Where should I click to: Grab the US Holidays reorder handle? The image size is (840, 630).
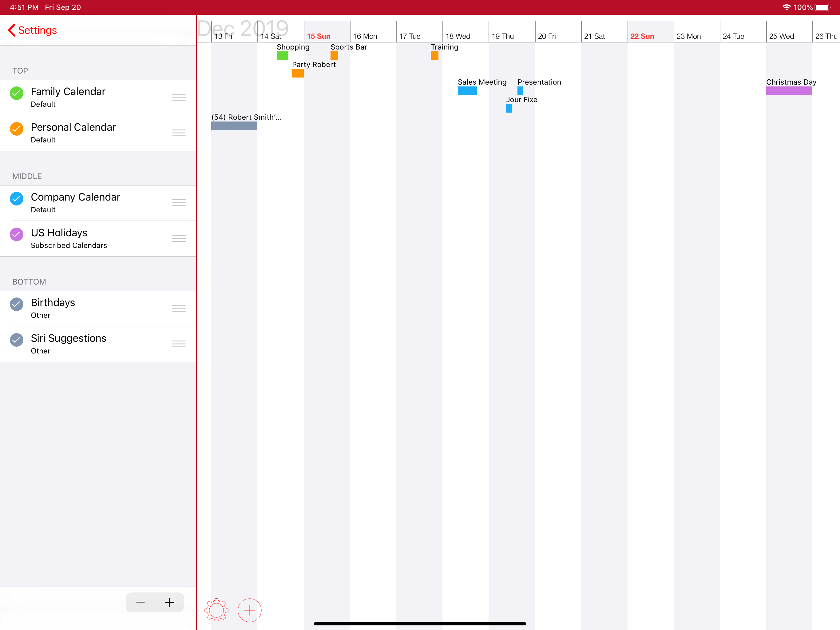pos(179,238)
